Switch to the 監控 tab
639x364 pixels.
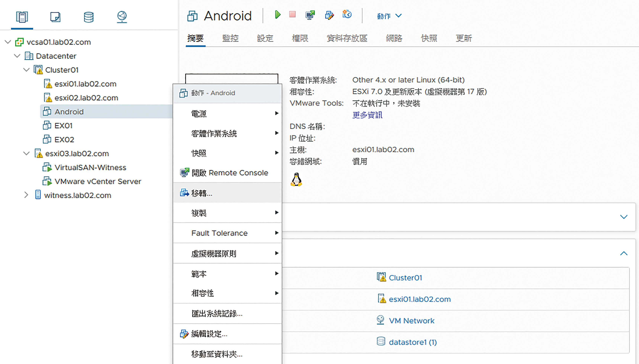pos(230,38)
